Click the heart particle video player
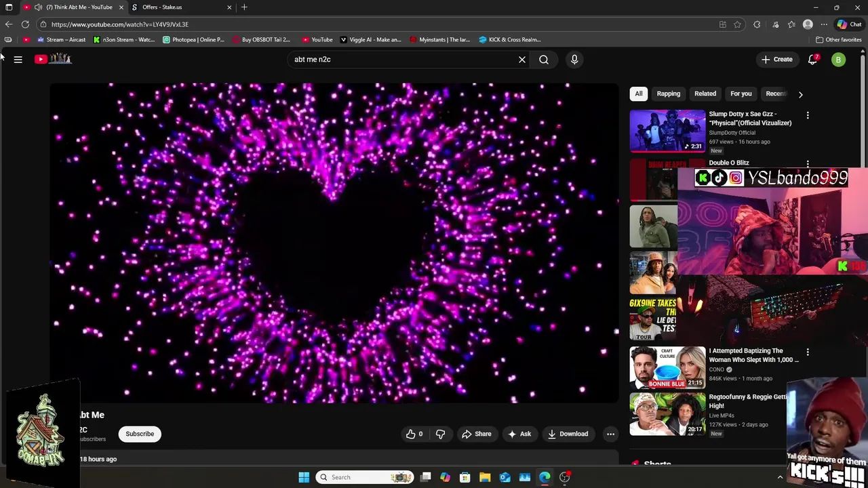Image resolution: width=868 pixels, height=488 pixels. (x=334, y=243)
